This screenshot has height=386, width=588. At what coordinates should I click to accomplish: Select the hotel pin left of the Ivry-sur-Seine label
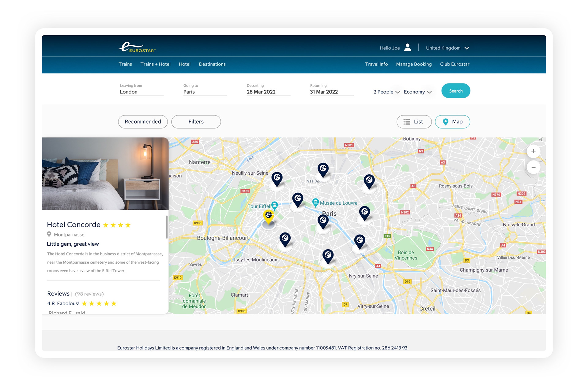coord(328,257)
